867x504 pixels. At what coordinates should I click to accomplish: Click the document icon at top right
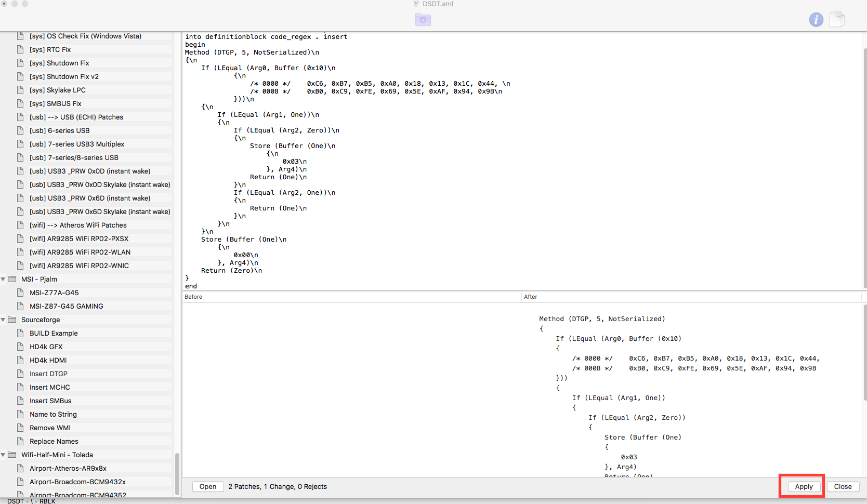point(836,20)
